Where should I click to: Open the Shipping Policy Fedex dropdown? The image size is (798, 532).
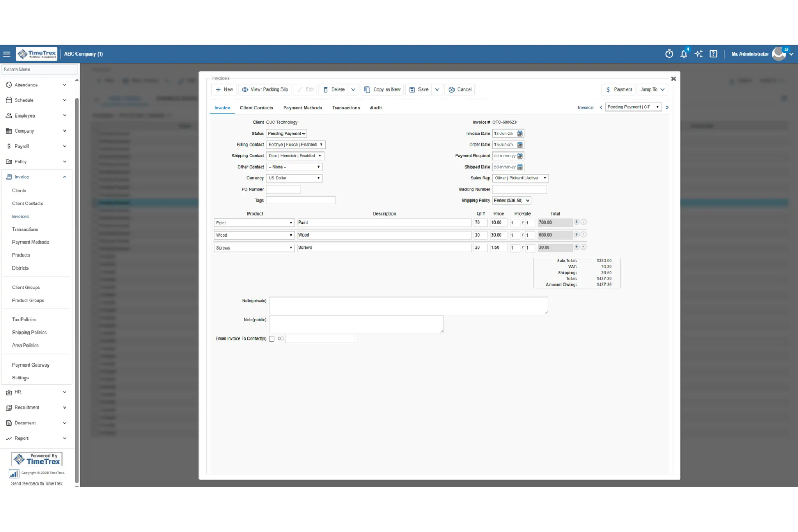point(511,200)
